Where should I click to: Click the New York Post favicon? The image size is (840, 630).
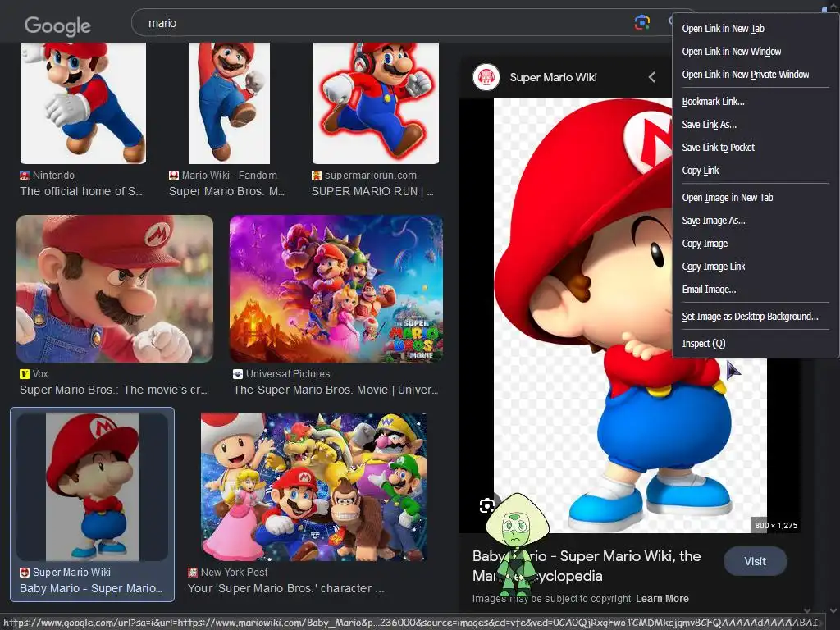click(x=193, y=572)
